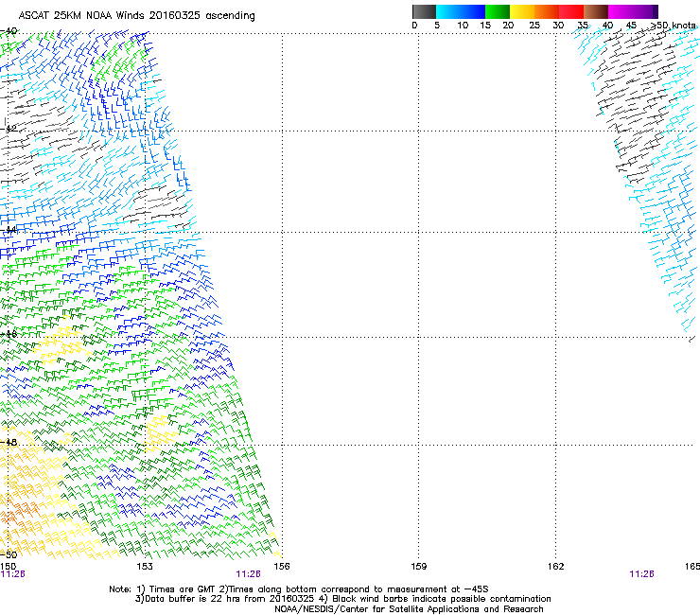
Task: Click the '159' longitude label
Action: point(419,567)
